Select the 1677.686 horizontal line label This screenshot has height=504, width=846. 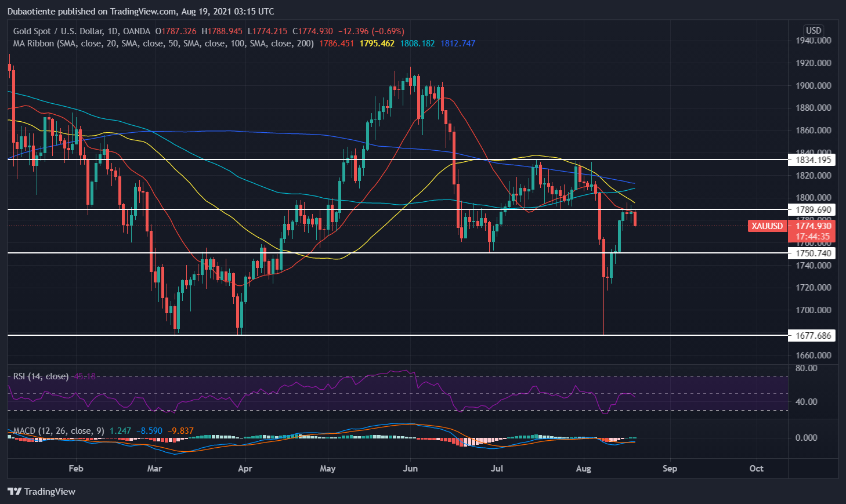813,336
